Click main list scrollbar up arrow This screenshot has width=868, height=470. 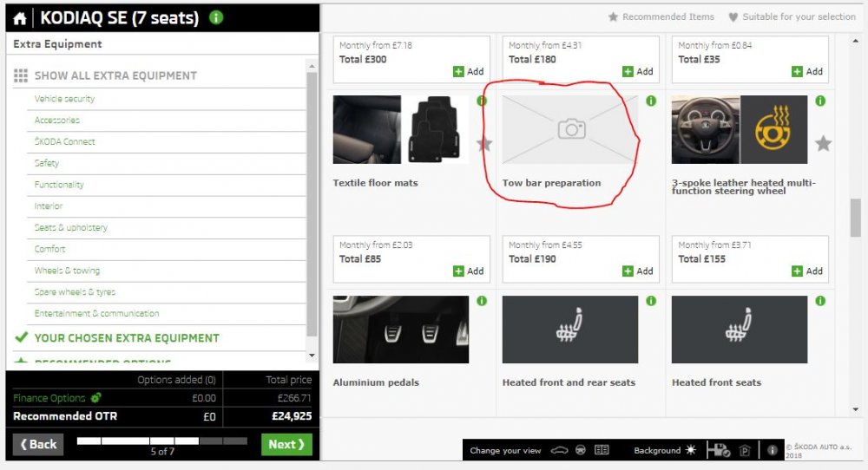click(856, 41)
